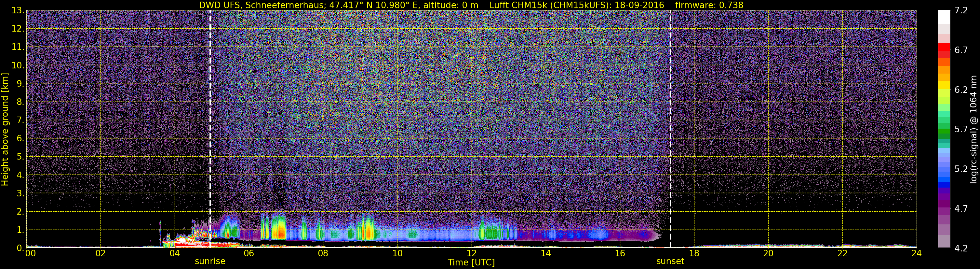Click the time axis tick '16'
Screen dimensions: 980x269
click(620, 253)
